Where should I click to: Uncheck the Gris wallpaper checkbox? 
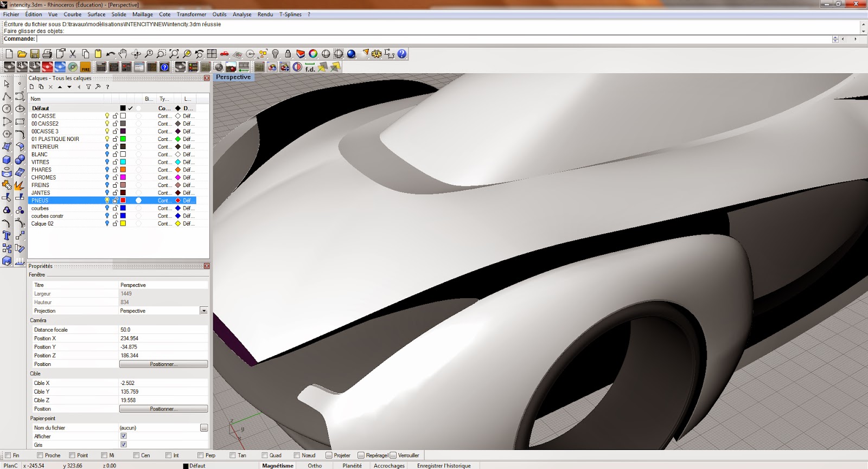(124, 445)
